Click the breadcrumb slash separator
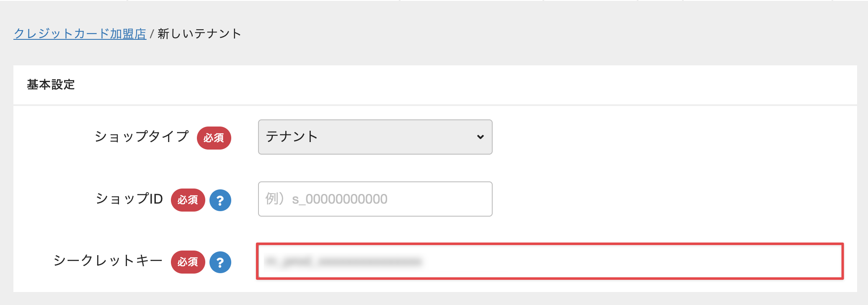Screen dimensions: 868x305 (x=152, y=34)
